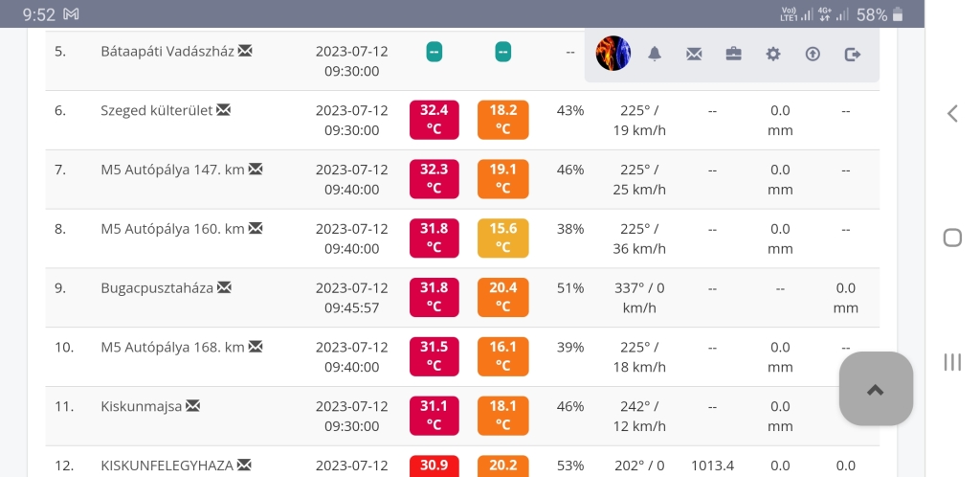The height and width of the screenshot is (477, 980).
Task: Open KISKUNFELEGYHAZA station entry
Action: [x=167, y=466]
